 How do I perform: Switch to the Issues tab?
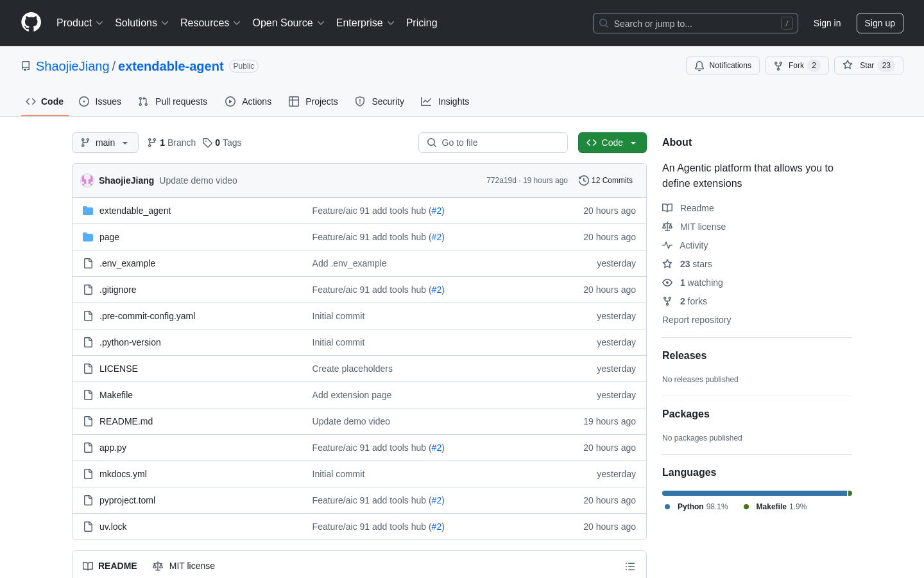point(100,101)
